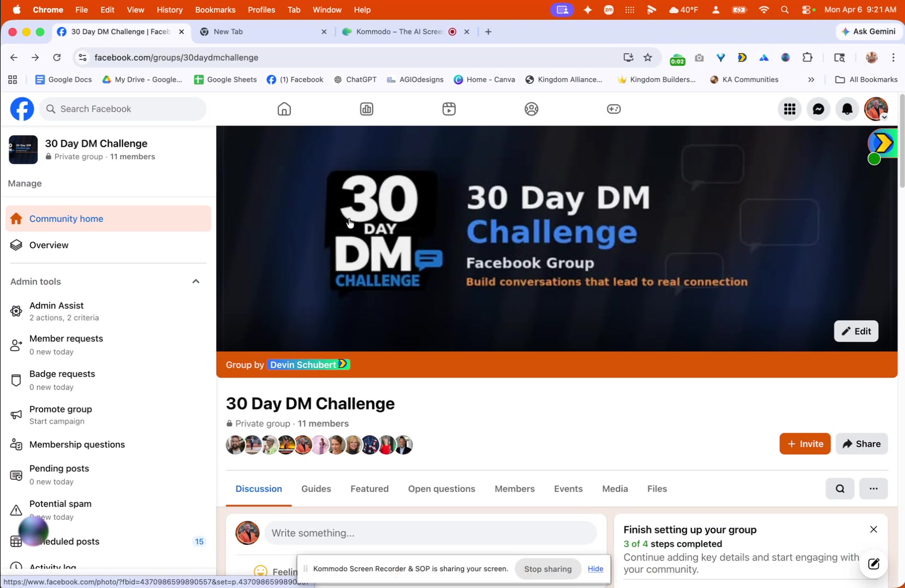Viewport: 905px width, 588px height.
Task: Click the Write something post box
Action: click(431, 533)
